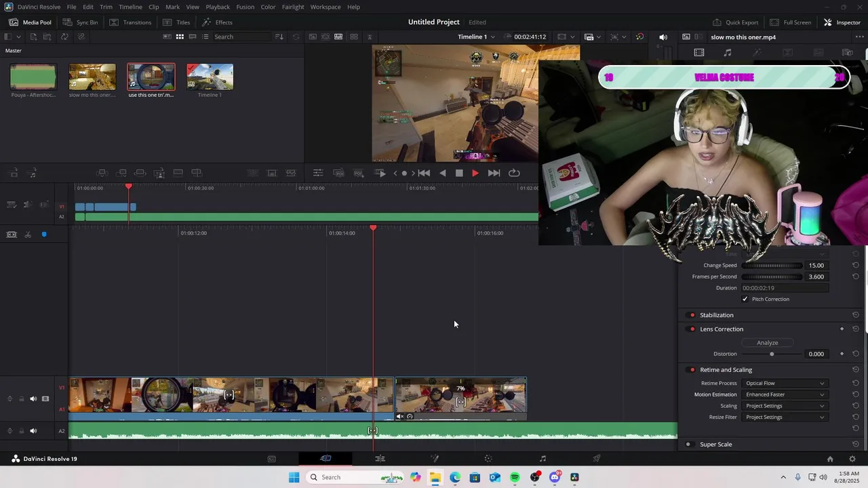
Task: Click the Import Media Folder icon
Action: (x=49, y=37)
